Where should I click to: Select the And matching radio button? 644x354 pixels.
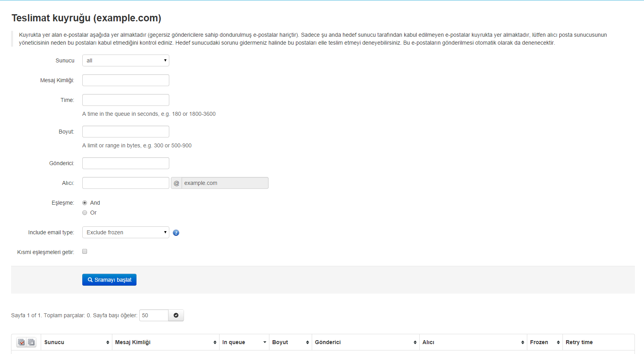click(x=85, y=203)
